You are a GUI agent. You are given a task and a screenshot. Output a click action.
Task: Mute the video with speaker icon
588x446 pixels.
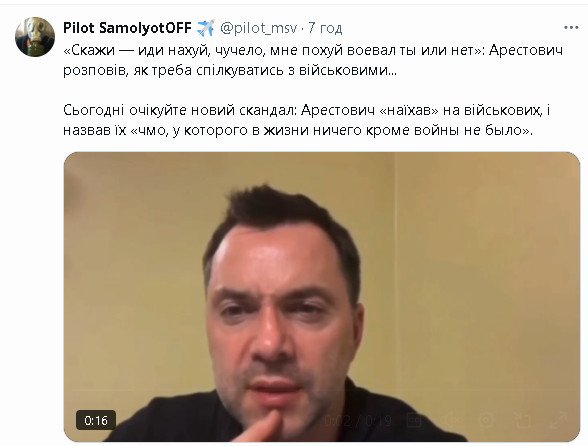point(451,420)
